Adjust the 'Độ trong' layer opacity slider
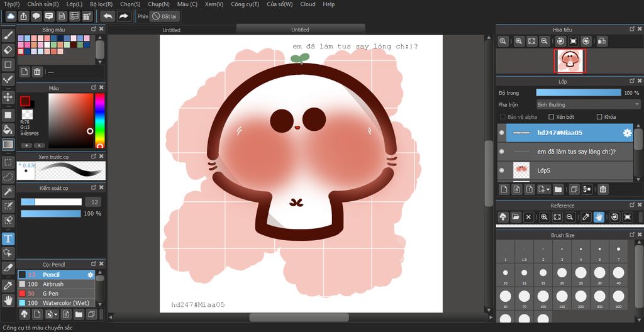Viewport: 644px width, 332px height. pos(579,93)
